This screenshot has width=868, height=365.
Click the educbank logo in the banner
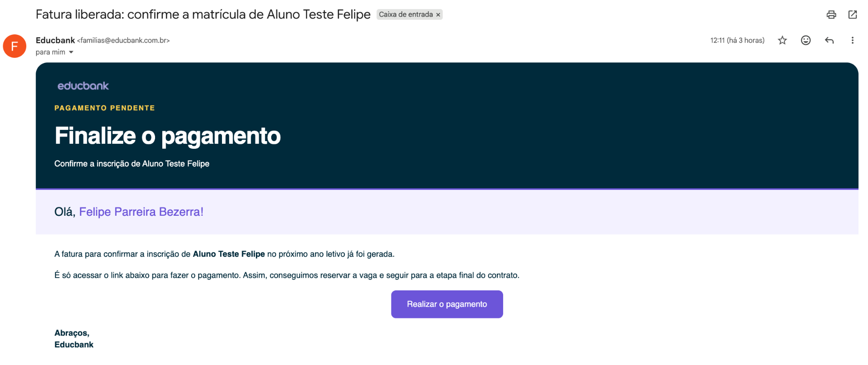pyautogui.click(x=83, y=85)
